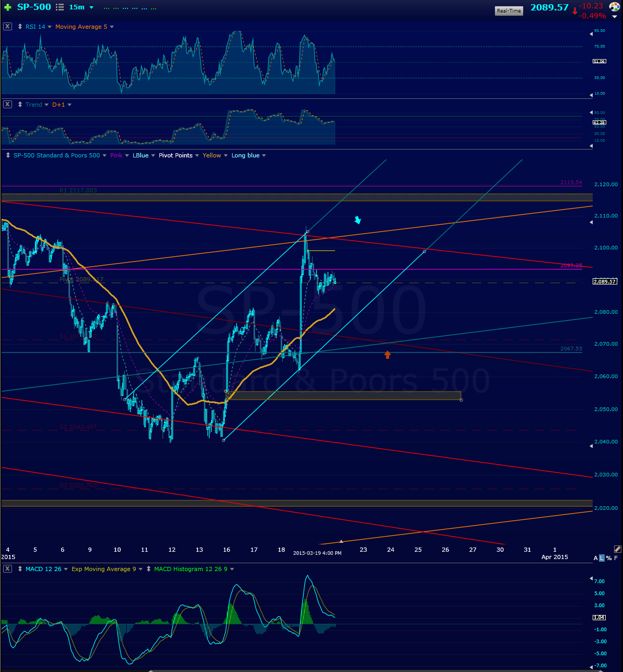Open the color palette icon
This screenshot has height=672, width=623.
coord(614,7)
